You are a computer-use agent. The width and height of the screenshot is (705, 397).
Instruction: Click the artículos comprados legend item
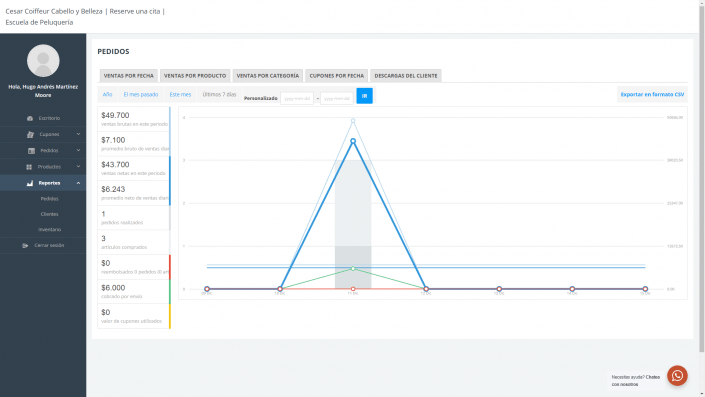click(x=134, y=242)
